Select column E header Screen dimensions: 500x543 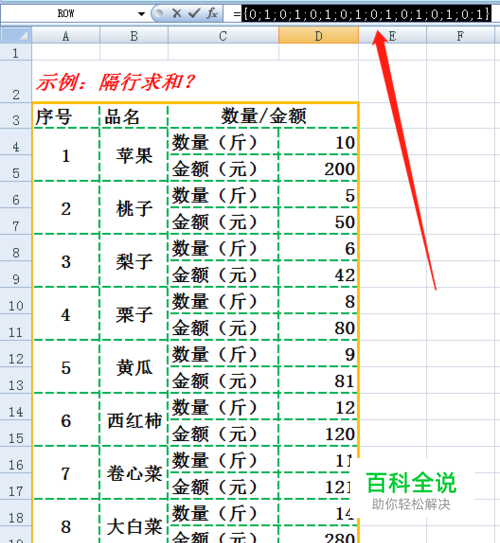tap(392, 36)
